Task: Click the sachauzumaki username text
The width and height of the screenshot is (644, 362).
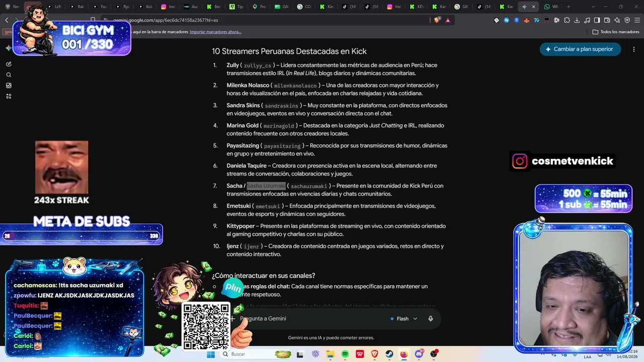Action: (x=309, y=186)
